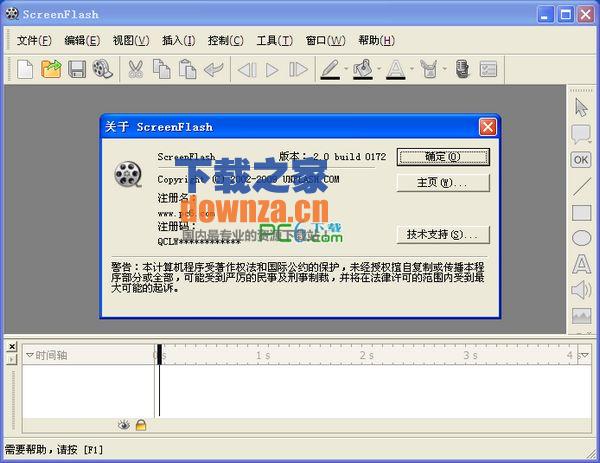600x463 pixels.
Task: Select the speech bubble callout tool
Action: tap(581, 134)
